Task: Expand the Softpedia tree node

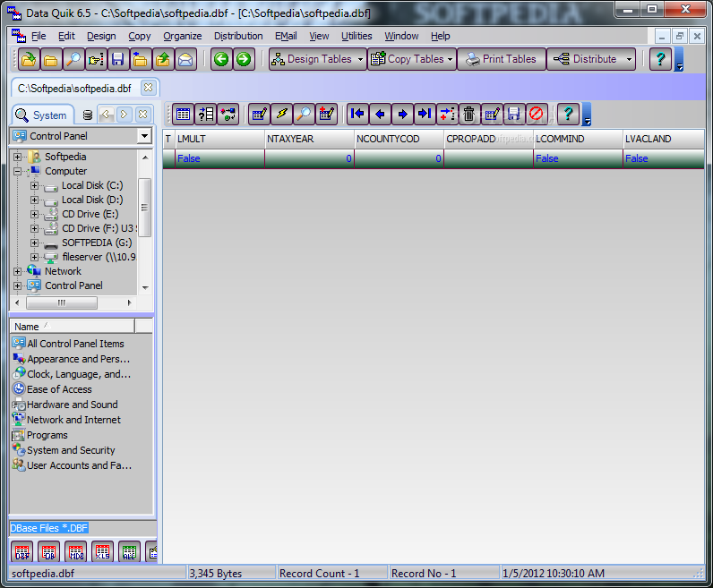Action: point(17,157)
